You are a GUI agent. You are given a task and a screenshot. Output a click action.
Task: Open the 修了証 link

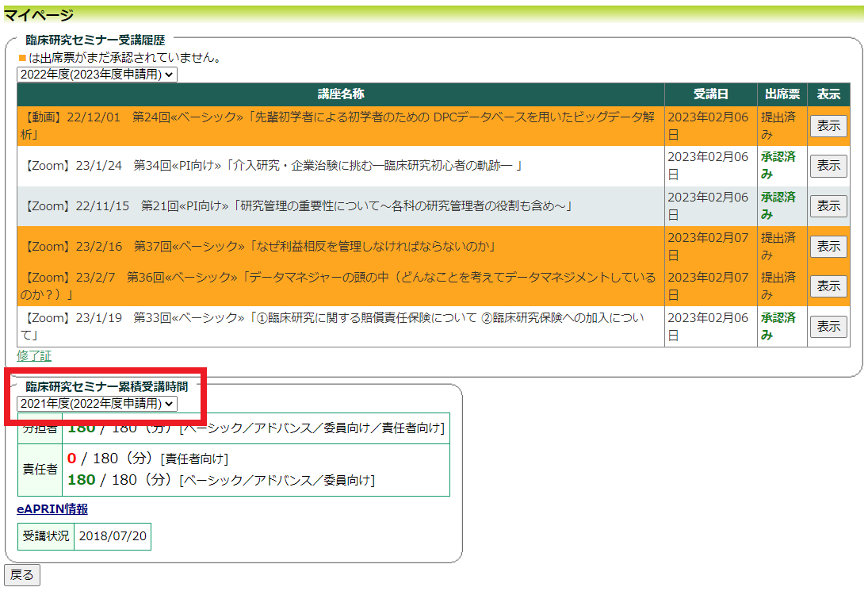click(x=34, y=356)
